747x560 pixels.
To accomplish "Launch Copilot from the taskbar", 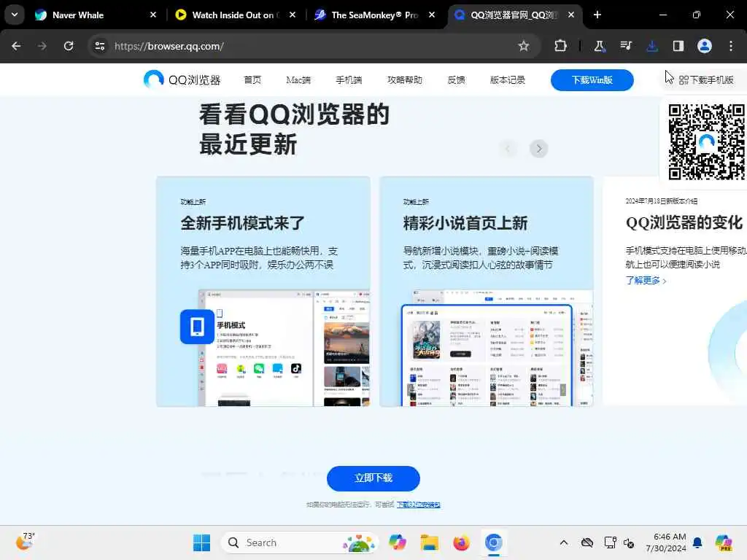I will pyautogui.click(x=398, y=542).
